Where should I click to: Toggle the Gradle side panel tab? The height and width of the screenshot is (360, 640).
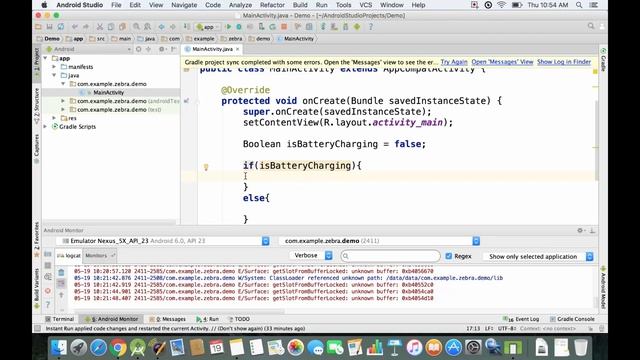click(x=603, y=60)
